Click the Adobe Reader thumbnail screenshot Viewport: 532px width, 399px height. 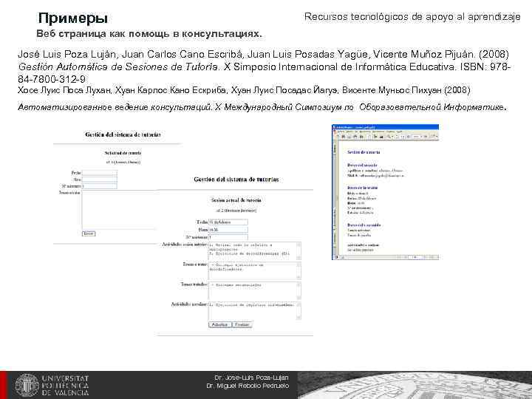[386, 192]
